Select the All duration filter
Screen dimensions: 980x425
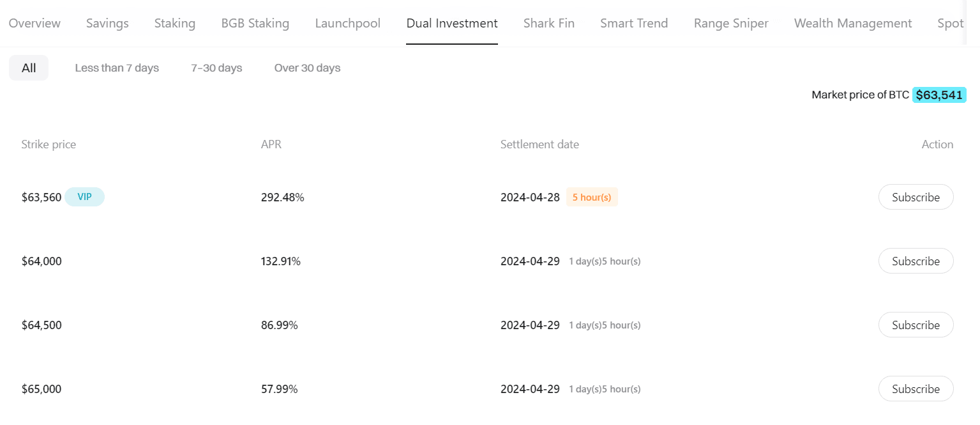(29, 68)
